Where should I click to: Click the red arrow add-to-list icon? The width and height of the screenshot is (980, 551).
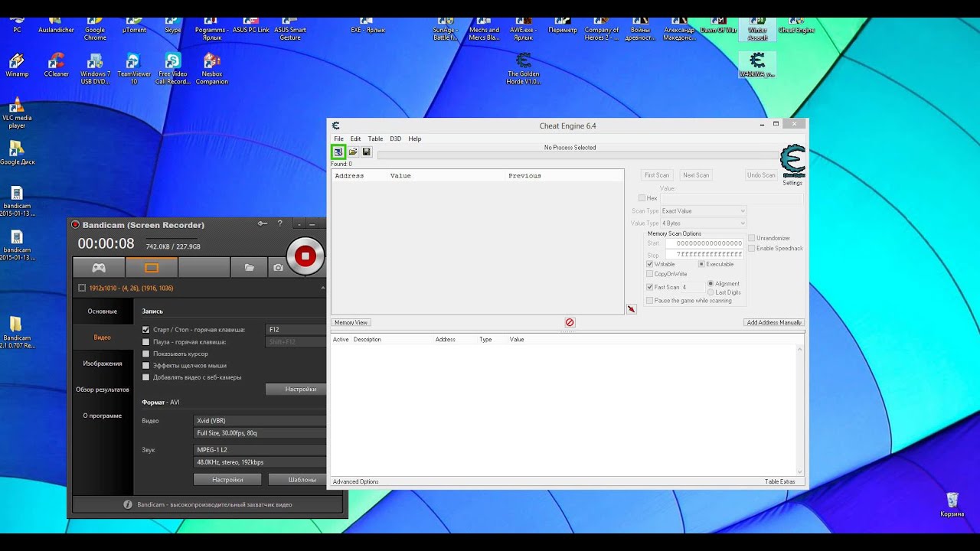tap(631, 309)
